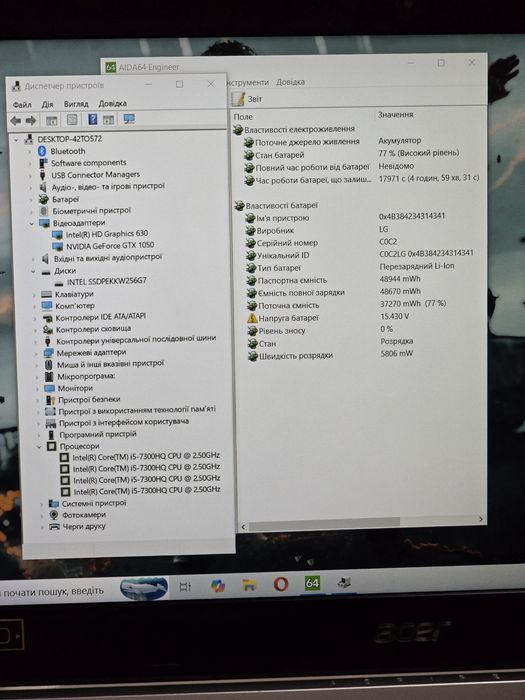
Task: Select the Bluetooth device category
Action: 67,151
